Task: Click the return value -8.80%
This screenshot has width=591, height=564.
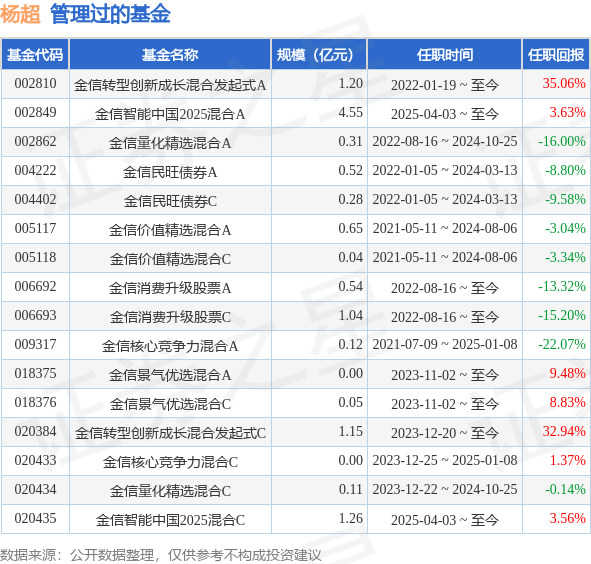Action: (565, 170)
